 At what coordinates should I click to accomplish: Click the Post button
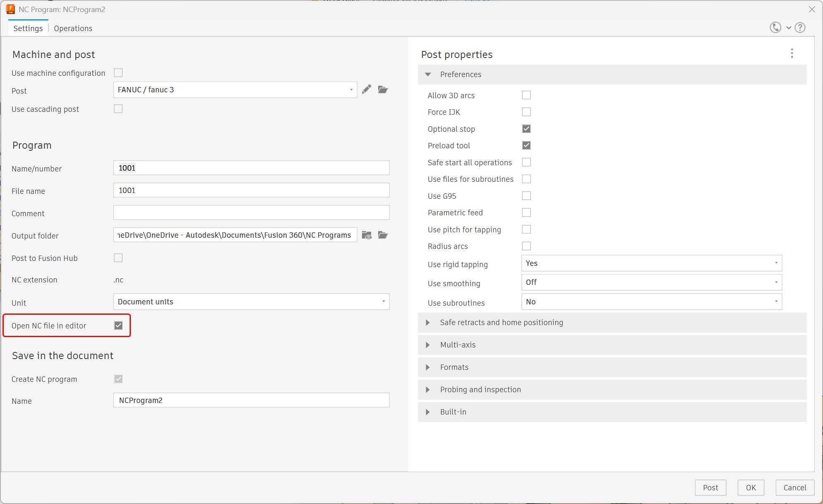[710, 487]
